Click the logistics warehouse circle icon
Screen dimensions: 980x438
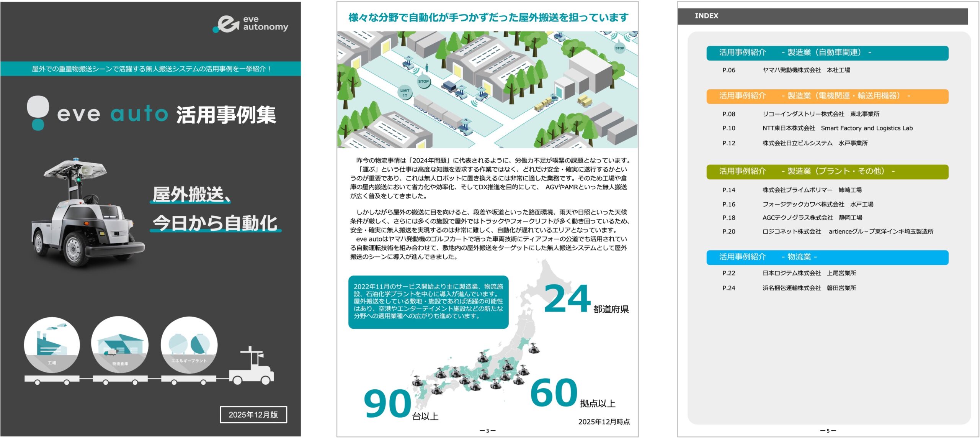(x=119, y=344)
